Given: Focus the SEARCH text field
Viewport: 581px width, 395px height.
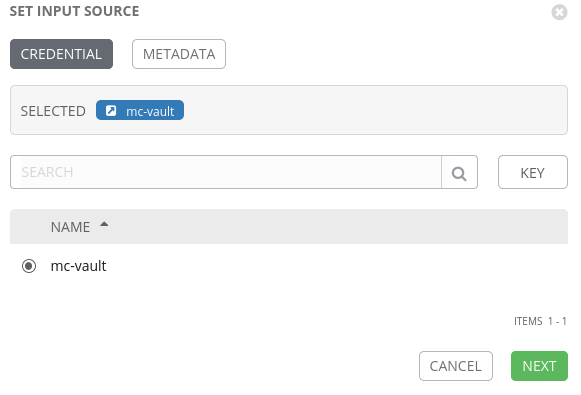Looking at the screenshot, I should tap(226, 172).
